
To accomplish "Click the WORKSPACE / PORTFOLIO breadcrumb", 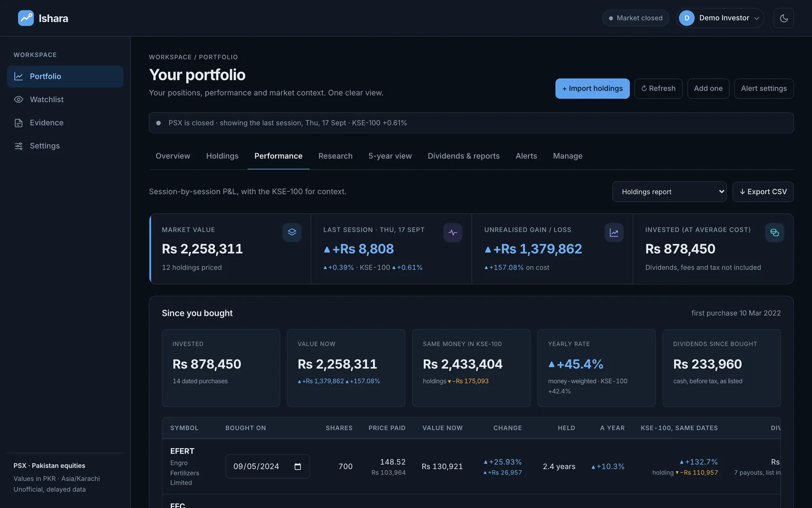I will (x=193, y=57).
